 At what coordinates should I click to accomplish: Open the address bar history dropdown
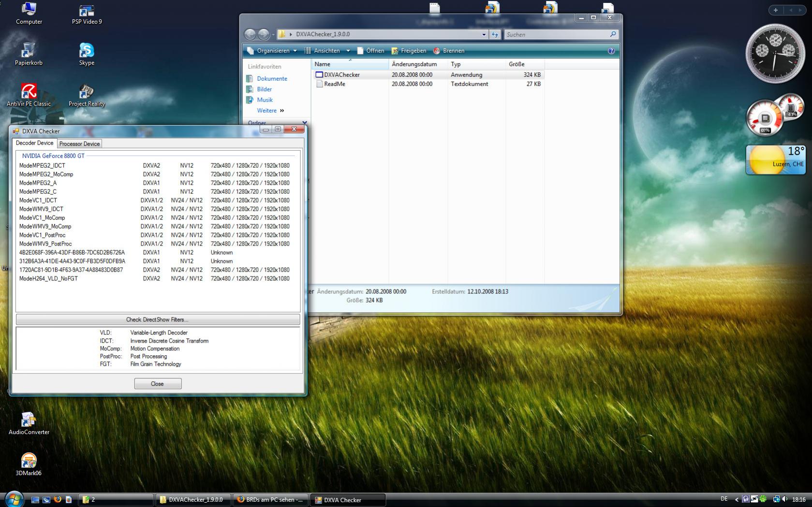(484, 34)
